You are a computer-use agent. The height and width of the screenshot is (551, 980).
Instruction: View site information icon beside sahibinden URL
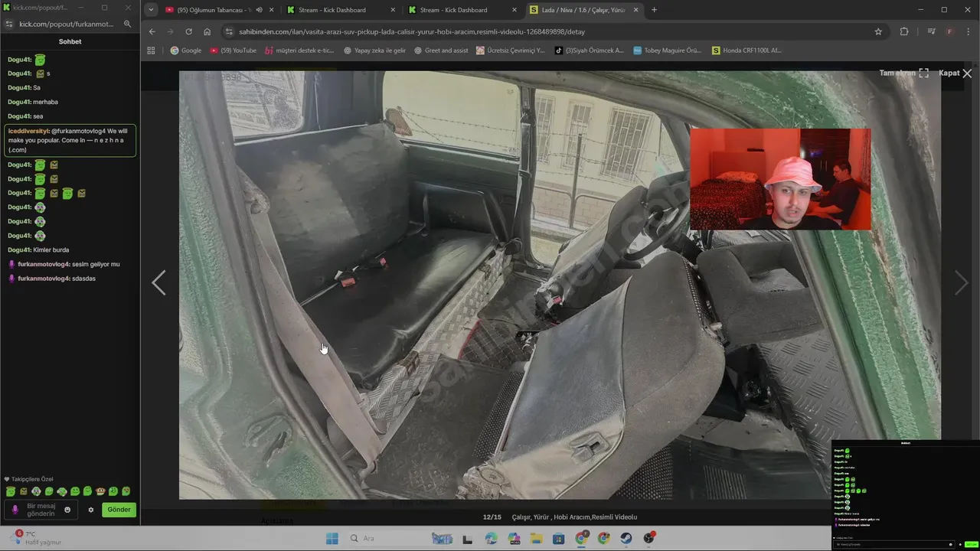[228, 31]
